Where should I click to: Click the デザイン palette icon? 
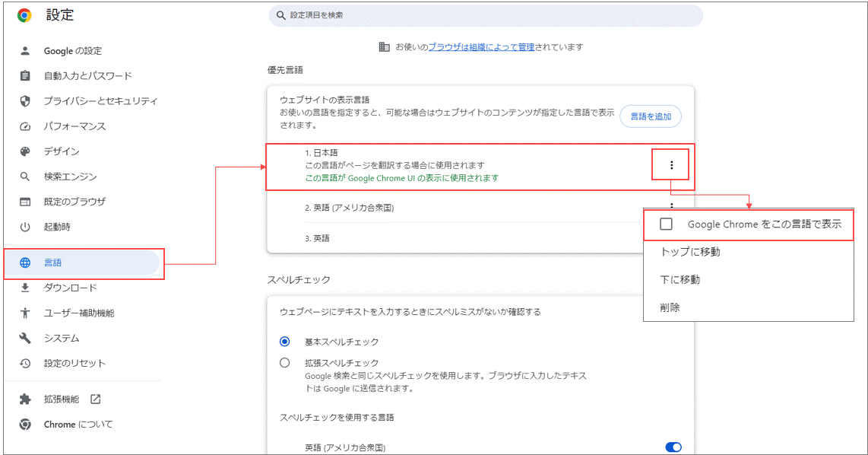(x=25, y=151)
